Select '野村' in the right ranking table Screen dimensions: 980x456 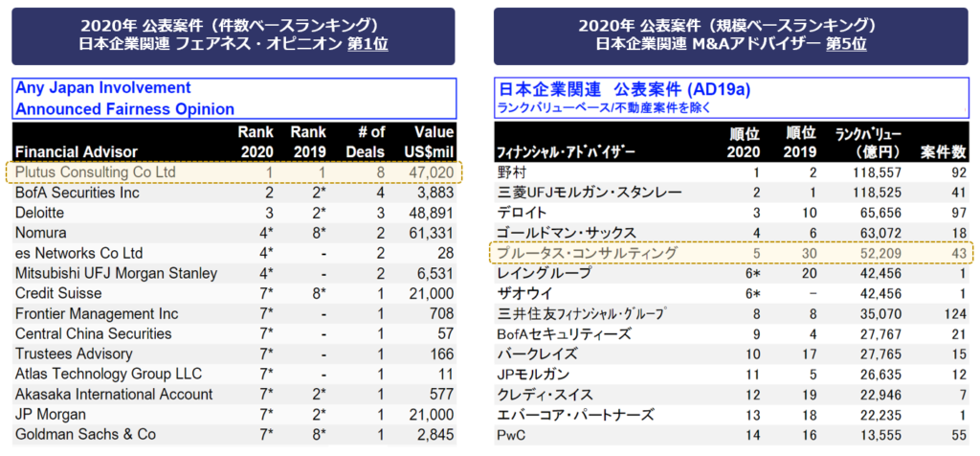[511, 172]
